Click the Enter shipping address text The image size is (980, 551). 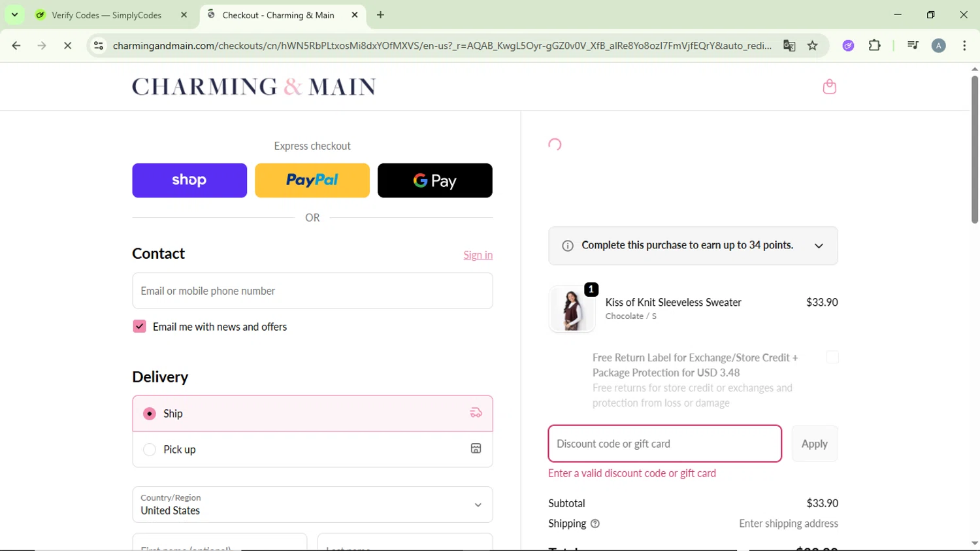point(789,524)
